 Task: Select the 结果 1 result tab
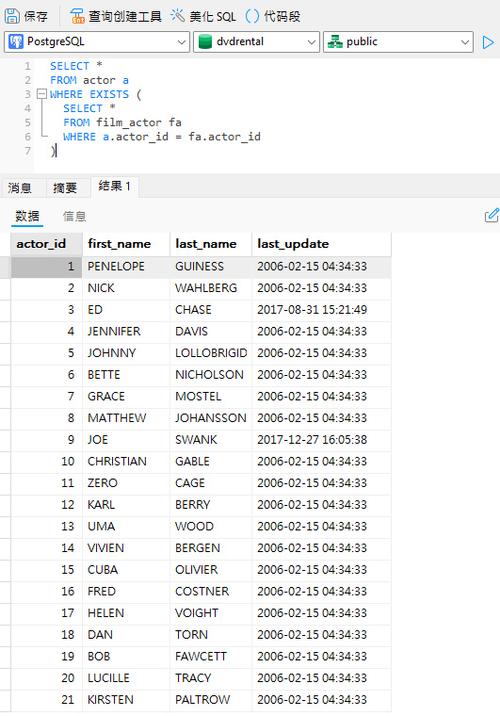(x=115, y=186)
